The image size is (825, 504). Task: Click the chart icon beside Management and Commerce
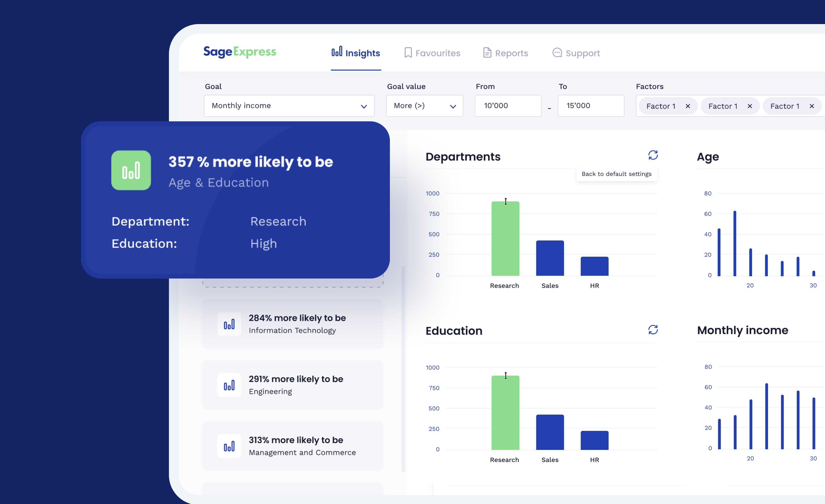[x=229, y=446]
